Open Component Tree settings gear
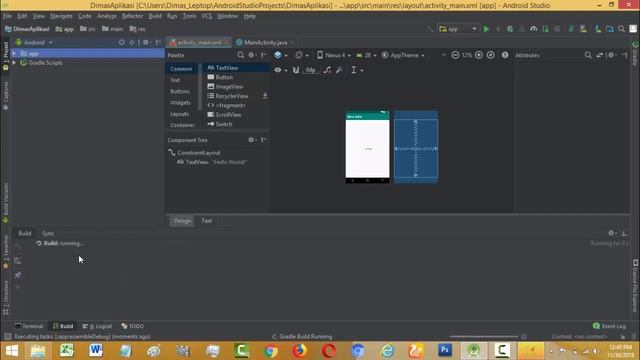The width and height of the screenshot is (640, 360). click(251, 140)
